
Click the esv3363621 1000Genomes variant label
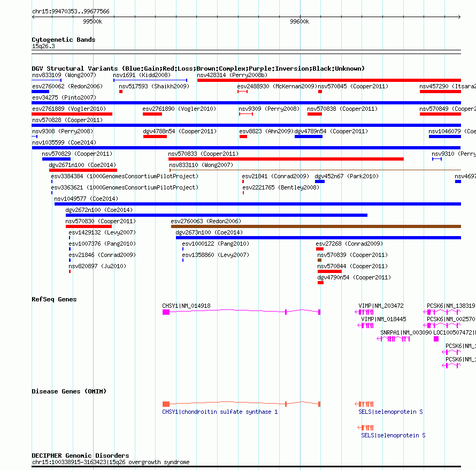point(125,187)
